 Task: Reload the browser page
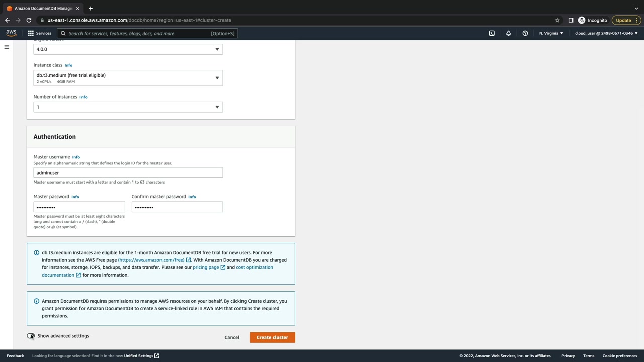coord(29,20)
